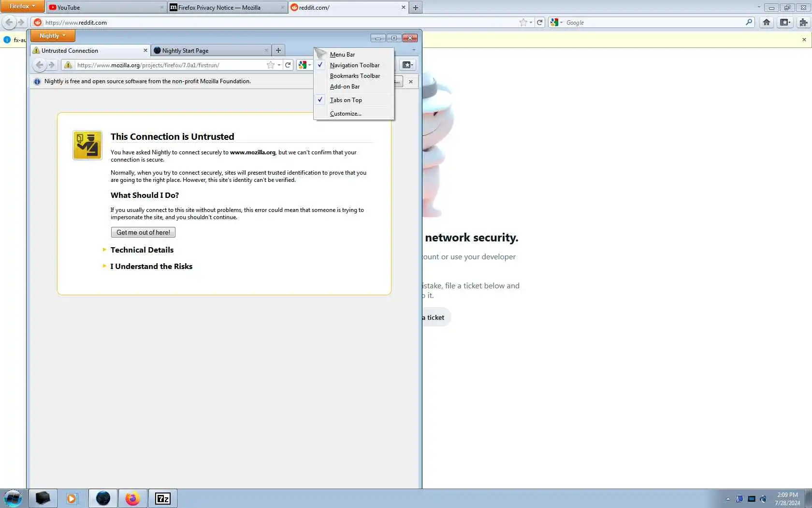
Task: Open the Windows Start menu
Action: [x=13, y=498]
